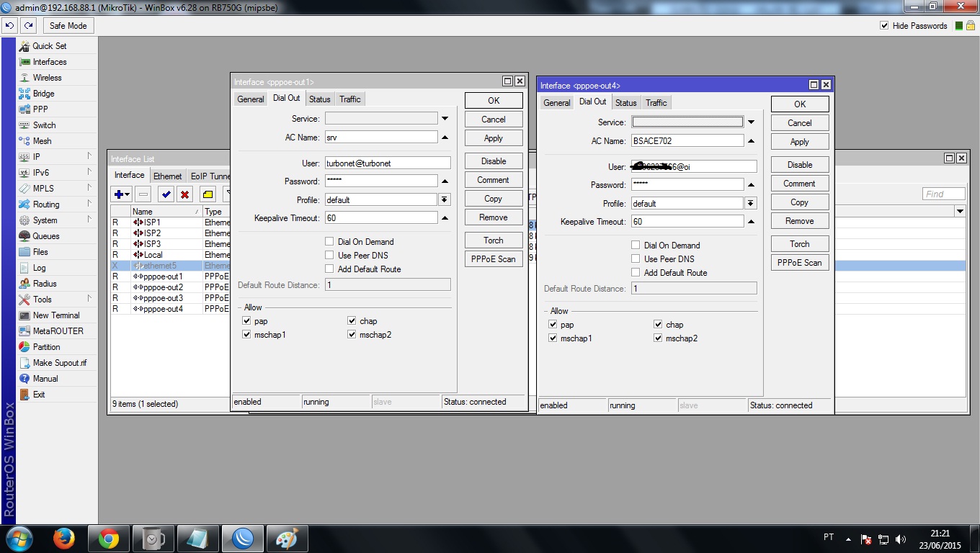Open Queues in the sidebar menu
The width and height of the screenshot is (980, 553).
point(46,236)
